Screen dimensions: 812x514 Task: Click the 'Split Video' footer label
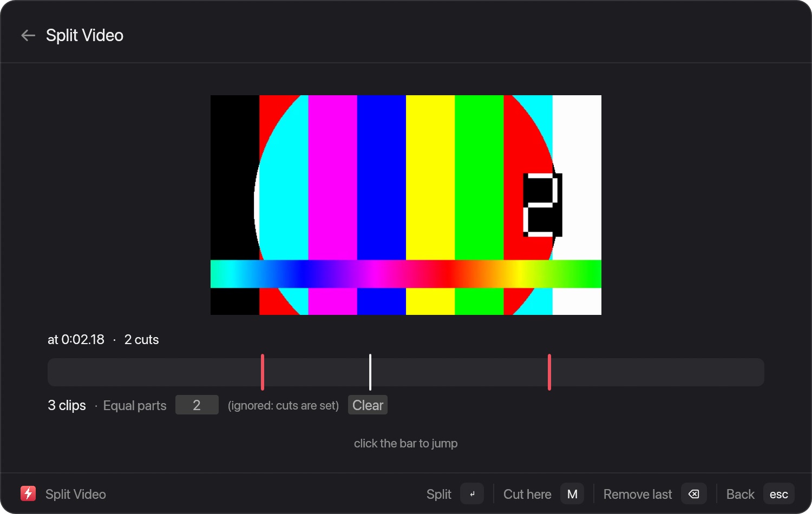(x=76, y=495)
